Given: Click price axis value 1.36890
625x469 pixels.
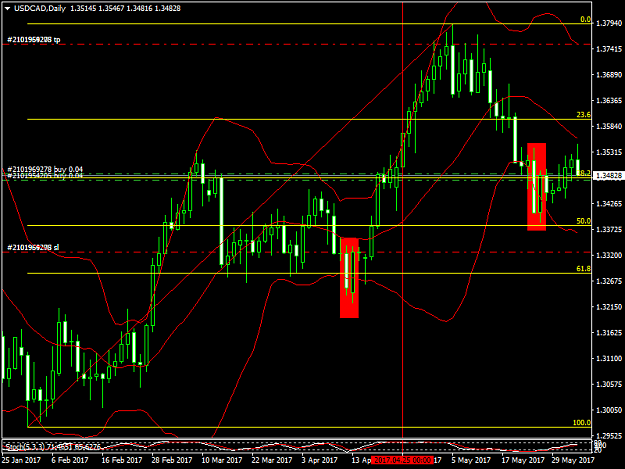Looking at the screenshot, I should pyautogui.click(x=609, y=75).
